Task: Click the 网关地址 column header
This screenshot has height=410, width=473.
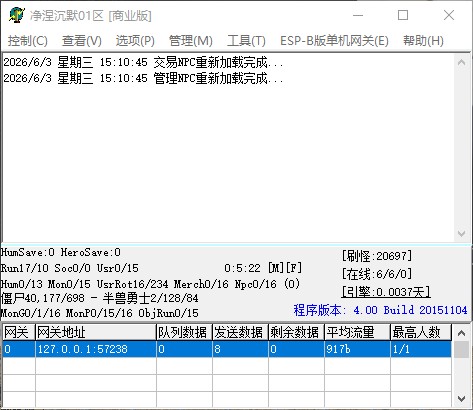Action: point(96,332)
